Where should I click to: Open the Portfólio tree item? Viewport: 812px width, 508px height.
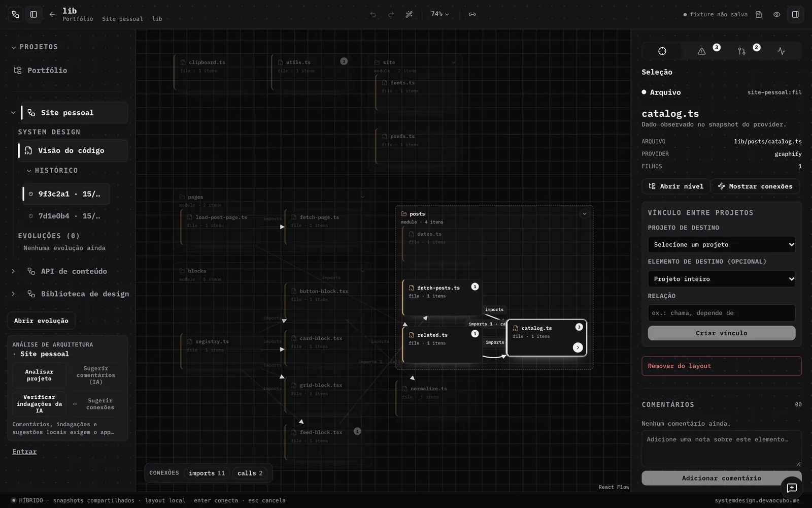47,70
